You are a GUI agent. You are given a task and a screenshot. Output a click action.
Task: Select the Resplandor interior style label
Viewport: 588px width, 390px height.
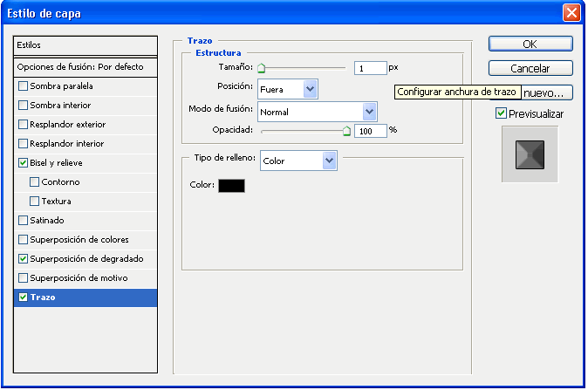tap(67, 143)
